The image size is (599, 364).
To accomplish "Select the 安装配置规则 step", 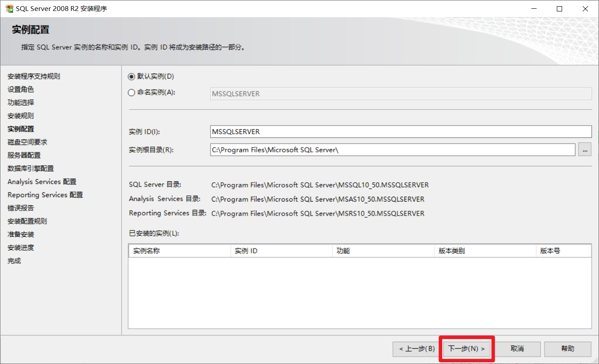I will 27,221.
